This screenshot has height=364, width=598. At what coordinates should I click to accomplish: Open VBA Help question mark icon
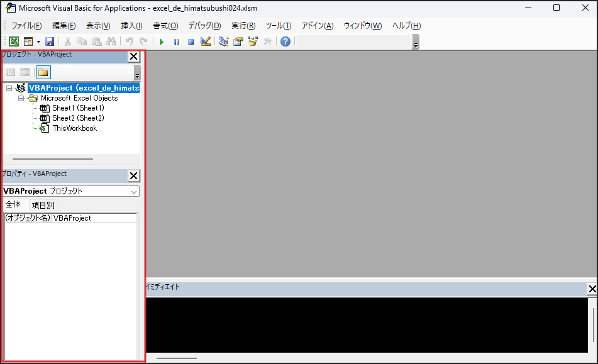coord(285,41)
